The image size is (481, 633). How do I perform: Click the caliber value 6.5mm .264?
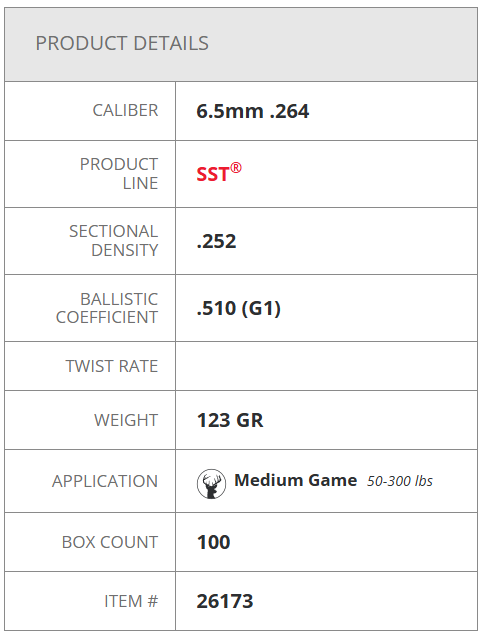point(252,111)
